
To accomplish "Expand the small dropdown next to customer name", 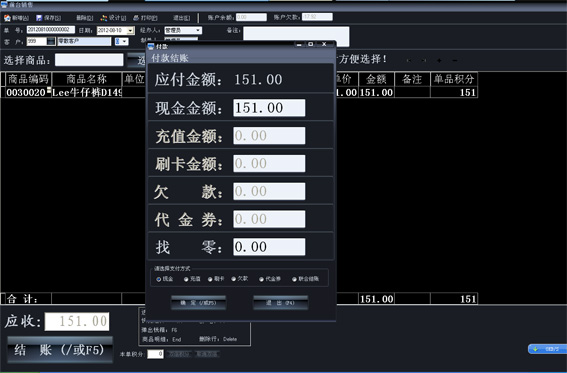I will [x=124, y=41].
